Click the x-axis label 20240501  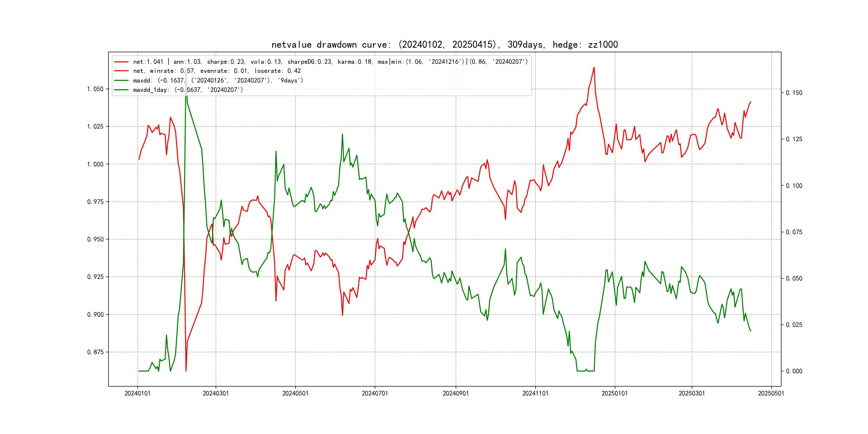point(295,393)
